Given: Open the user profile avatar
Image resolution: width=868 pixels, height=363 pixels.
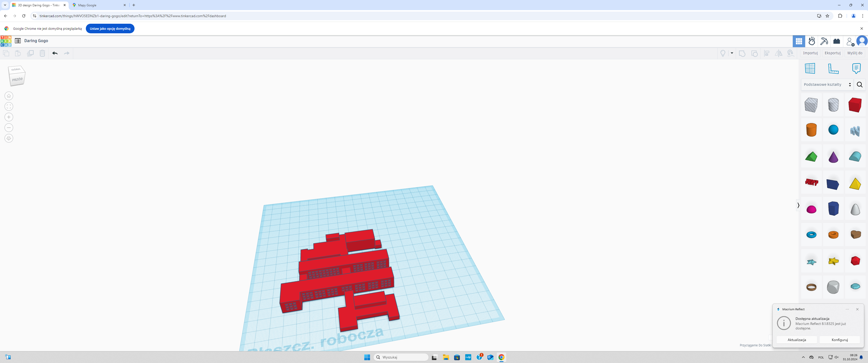Looking at the screenshot, I should pos(862,41).
